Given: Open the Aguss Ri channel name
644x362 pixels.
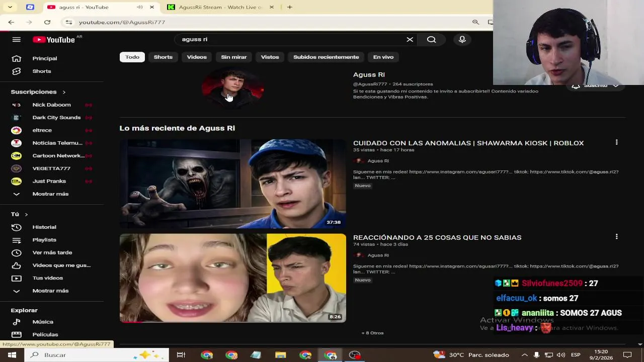Looking at the screenshot, I should tap(369, 74).
